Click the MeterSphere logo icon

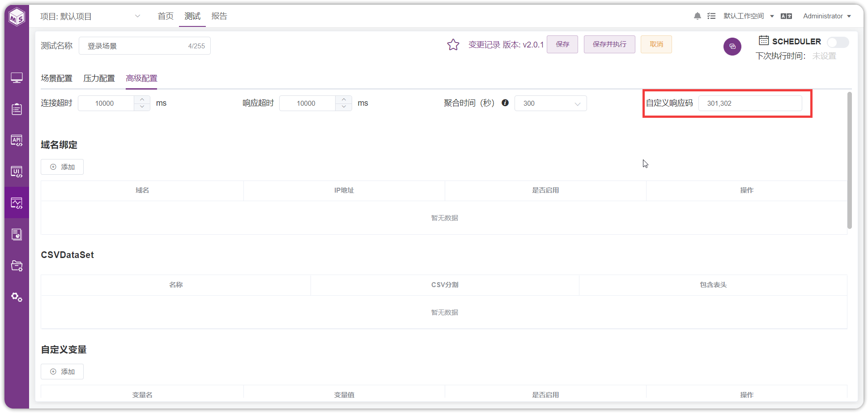coord(17,17)
